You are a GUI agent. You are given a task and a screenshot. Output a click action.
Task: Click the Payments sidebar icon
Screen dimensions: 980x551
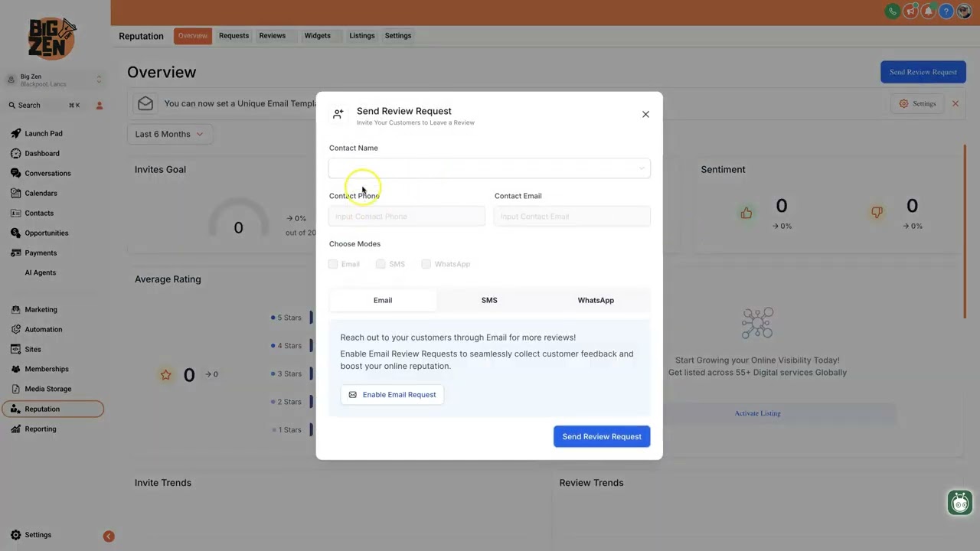[x=16, y=253]
